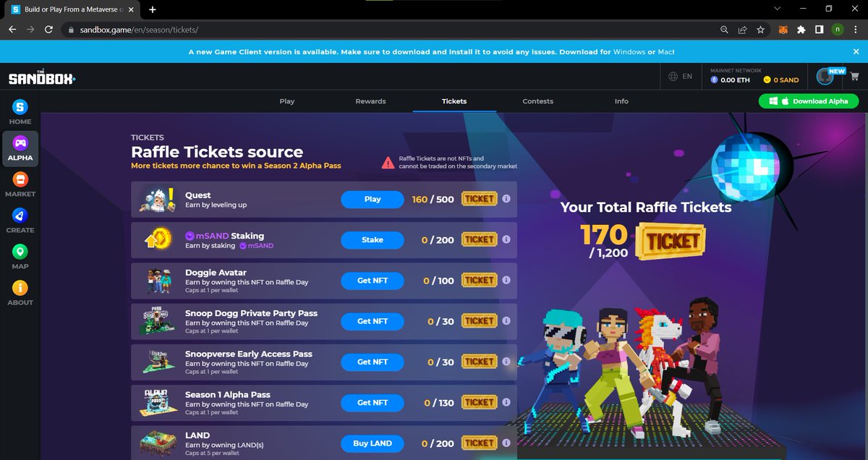Click the Stake button for mSAND Staking
This screenshot has height=460, width=868.
(373, 239)
